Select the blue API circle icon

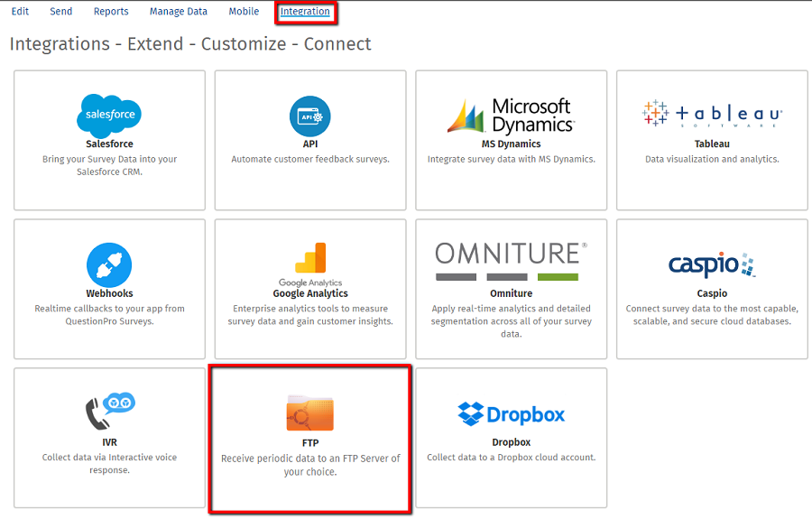coord(309,116)
